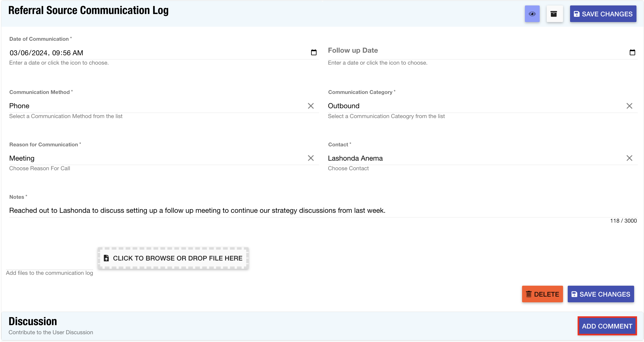
Task: Toggle the eye visibility button
Action: click(532, 14)
